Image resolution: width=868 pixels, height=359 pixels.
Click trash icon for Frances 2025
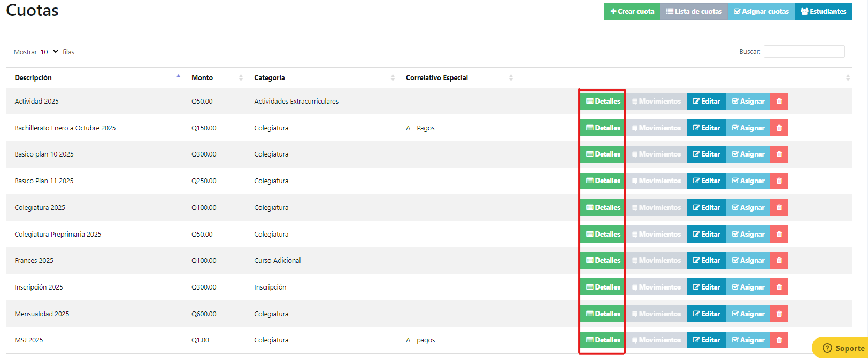pos(779,260)
